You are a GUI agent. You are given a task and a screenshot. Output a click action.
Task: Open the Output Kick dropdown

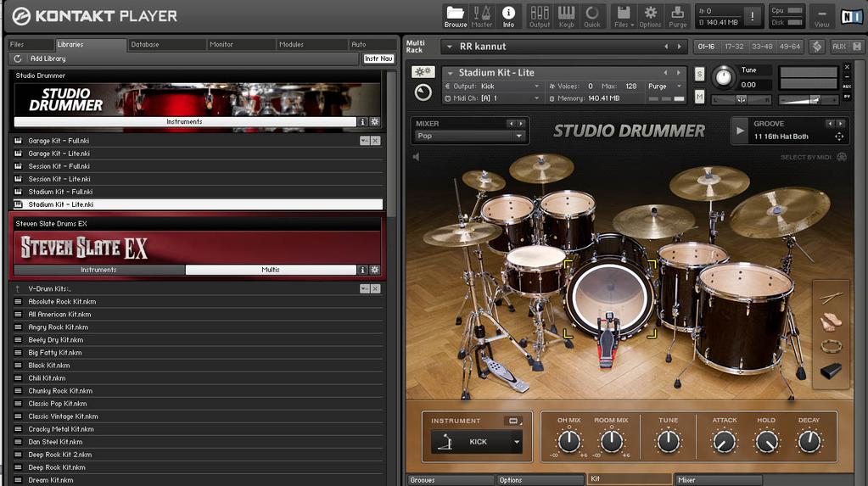[x=536, y=87]
